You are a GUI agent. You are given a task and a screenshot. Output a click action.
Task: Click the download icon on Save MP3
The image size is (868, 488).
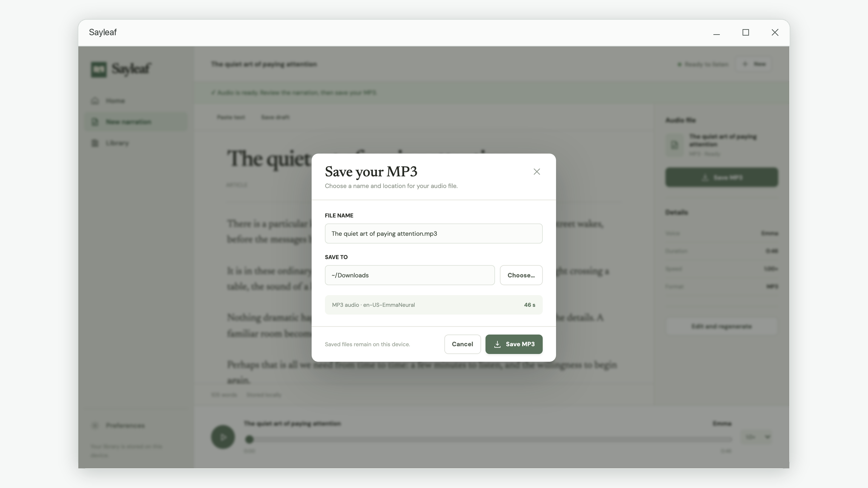pos(497,344)
